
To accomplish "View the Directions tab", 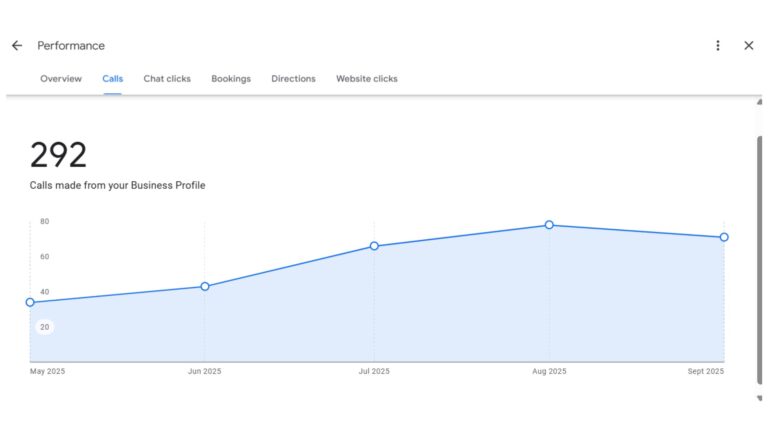I will pos(293,79).
